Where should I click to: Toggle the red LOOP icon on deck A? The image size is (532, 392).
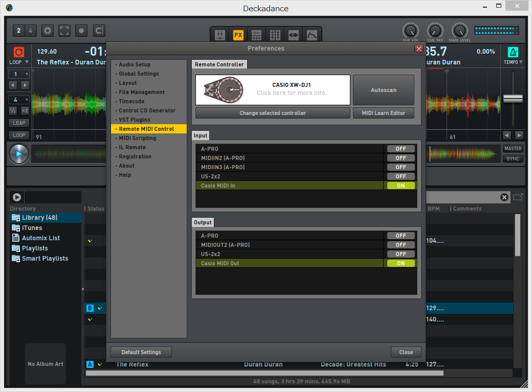coord(18,52)
